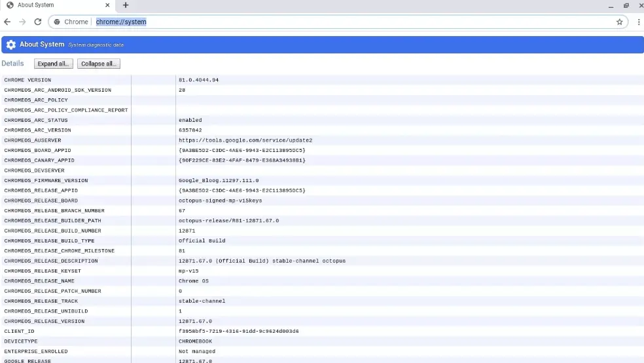Restore the browser window size
The width and height of the screenshot is (644, 363).
coord(626,6)
